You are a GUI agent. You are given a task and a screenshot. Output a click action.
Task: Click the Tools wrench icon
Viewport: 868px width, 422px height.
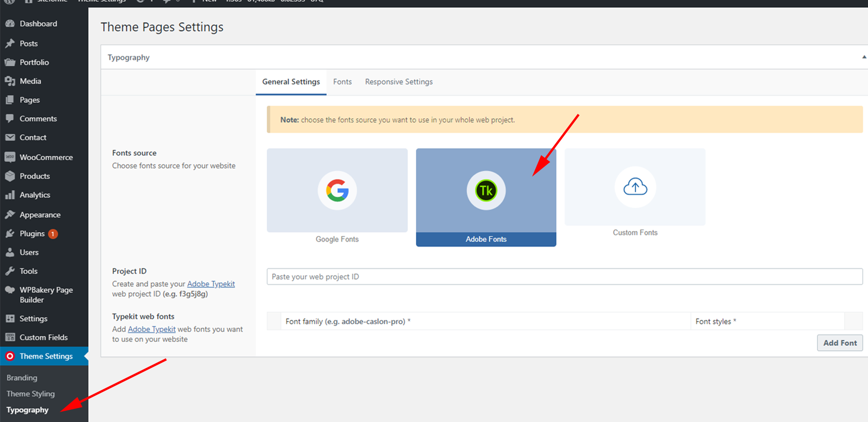[10, 271]
